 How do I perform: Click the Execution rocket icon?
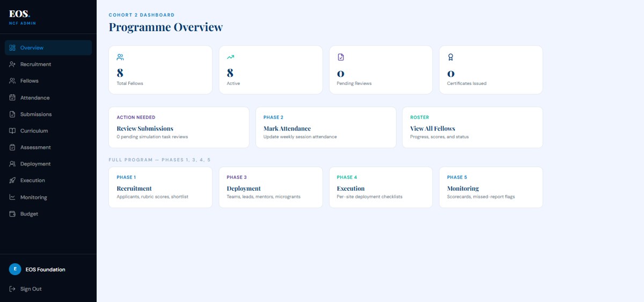coord(12,181)
